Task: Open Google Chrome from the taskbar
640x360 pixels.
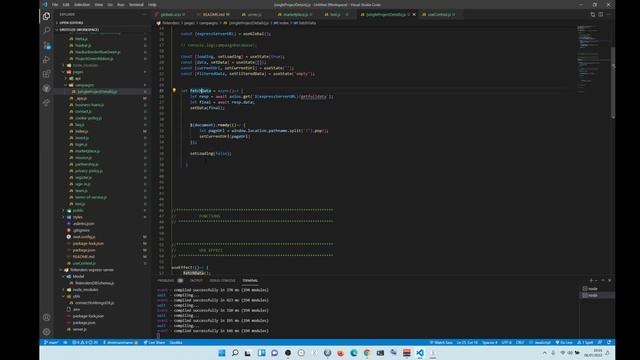Action: (x=367, y=353)
